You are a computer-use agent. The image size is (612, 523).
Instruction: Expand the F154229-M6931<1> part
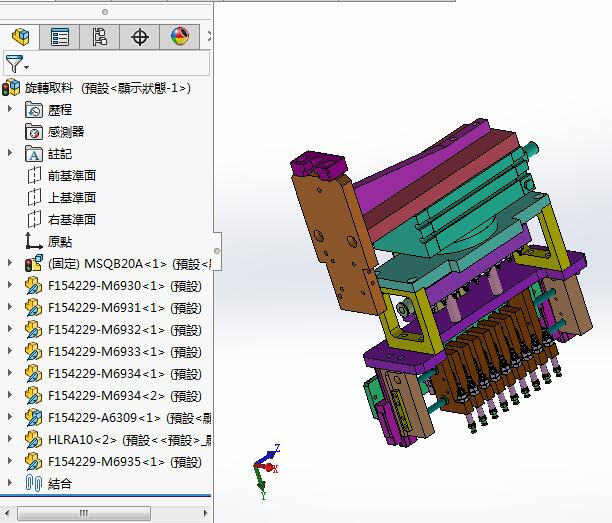pyautogui.click(x=10, y=307)
